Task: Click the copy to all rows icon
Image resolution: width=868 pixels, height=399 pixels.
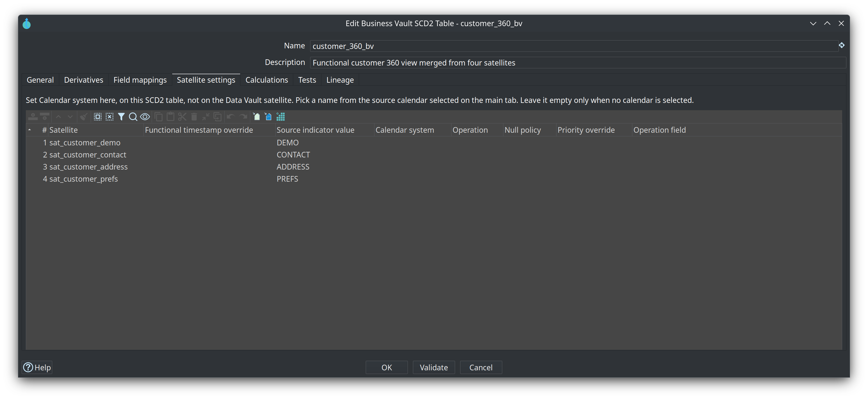Action: pyautogui.click(x=218, y=117)
